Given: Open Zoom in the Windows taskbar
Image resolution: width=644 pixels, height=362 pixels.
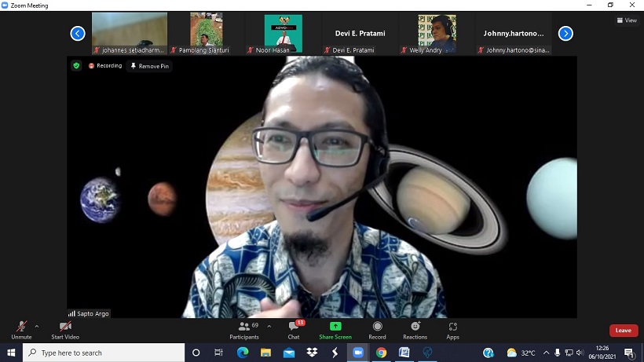Looking at the screenshot, I should click(x=358, y=353).
